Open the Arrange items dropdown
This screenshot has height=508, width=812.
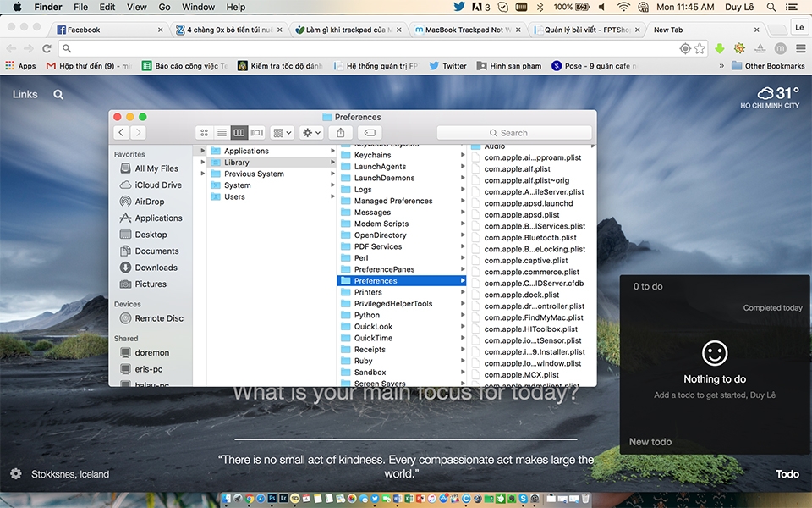(x=283, y=133)
